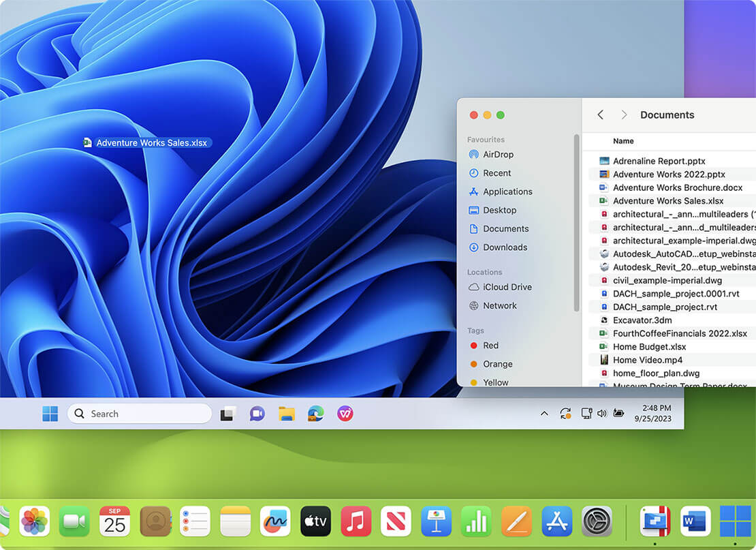Launch Keynote from the Dock
This screenshot has height=550, width=756.
(x=436, y=521)
